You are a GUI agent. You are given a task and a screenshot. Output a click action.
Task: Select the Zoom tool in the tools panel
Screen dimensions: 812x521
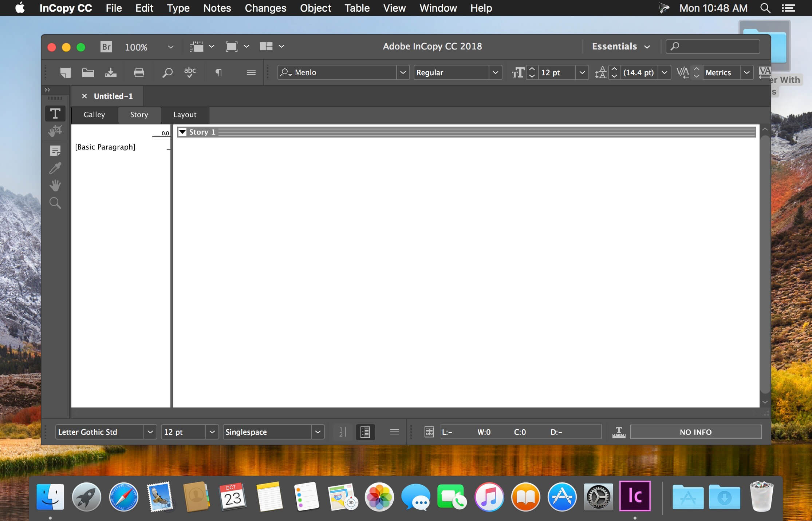55,203
